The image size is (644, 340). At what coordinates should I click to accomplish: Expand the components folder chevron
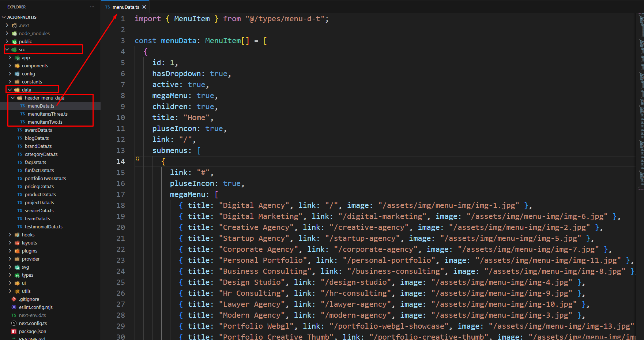[10, 66]
